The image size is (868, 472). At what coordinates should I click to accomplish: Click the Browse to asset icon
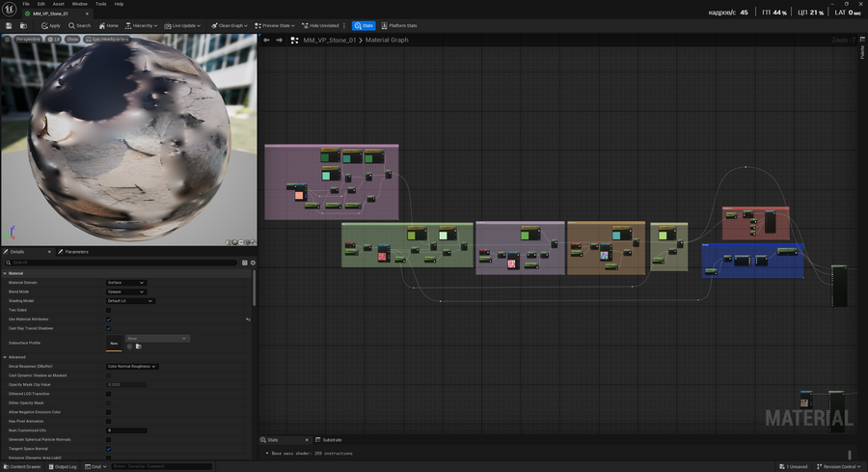coord(23,25)
